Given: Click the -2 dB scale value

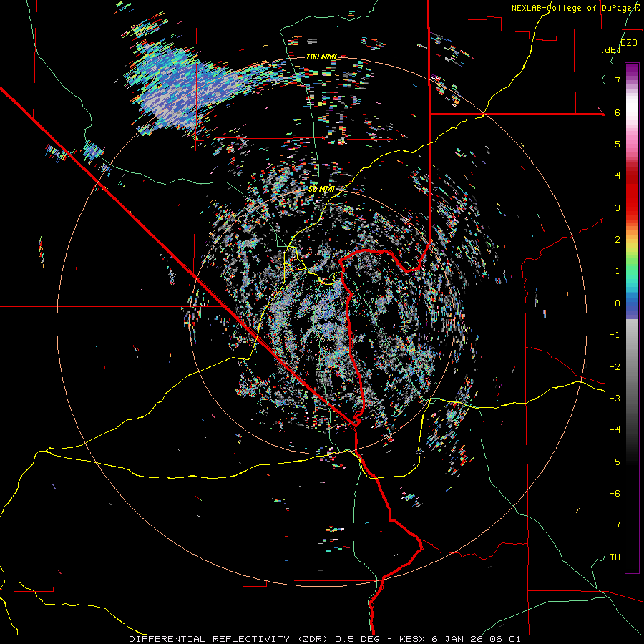Looking at the screenshot, I should pyautogui.click(x=615, y=366).
